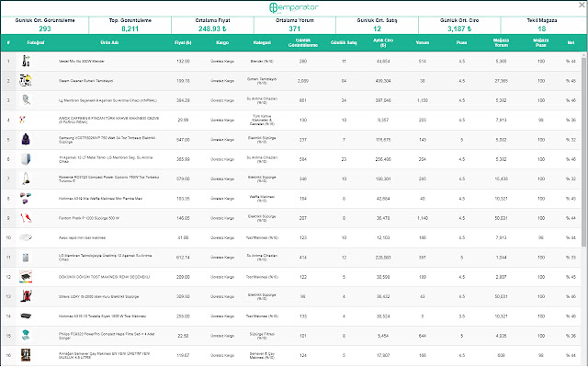Open the steam cleaner thumbnail in row 2
This screenshot has height=368, width=588.
(26, 80)
